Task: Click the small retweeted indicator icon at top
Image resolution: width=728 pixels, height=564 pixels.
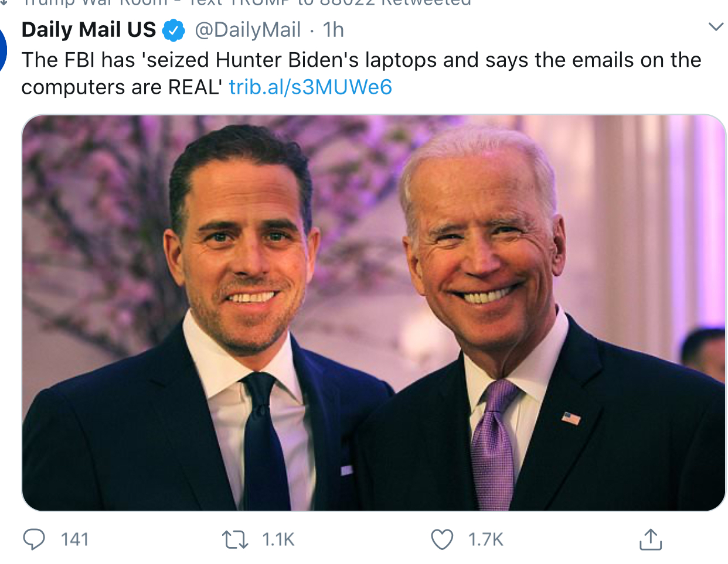Action: pyautogui.click(x=5, y=2)
